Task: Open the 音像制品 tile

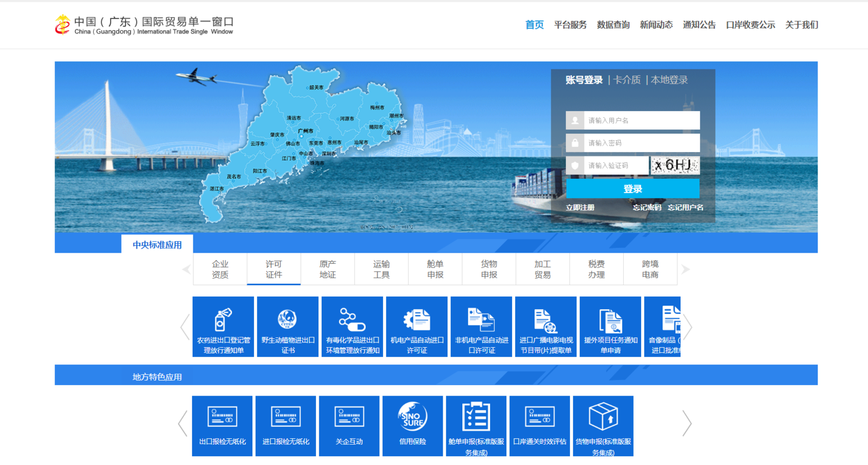Action: [x=663, y=327]
